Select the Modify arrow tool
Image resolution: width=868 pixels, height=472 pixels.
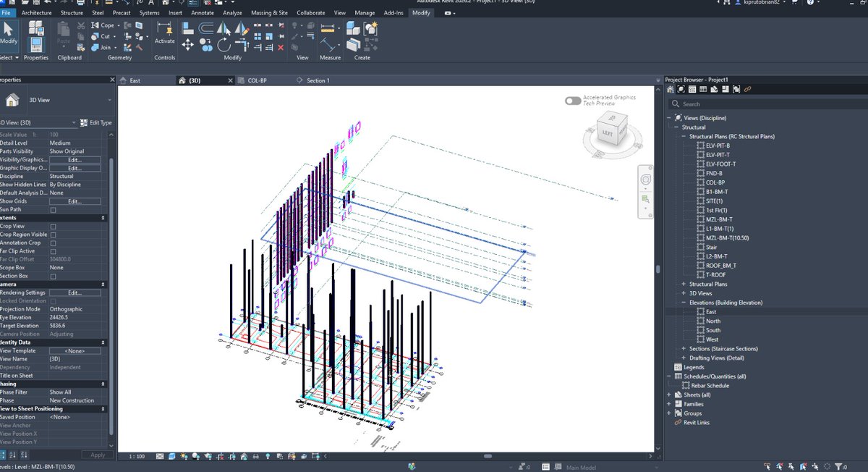pyautogui.click(x=9, y=34)
